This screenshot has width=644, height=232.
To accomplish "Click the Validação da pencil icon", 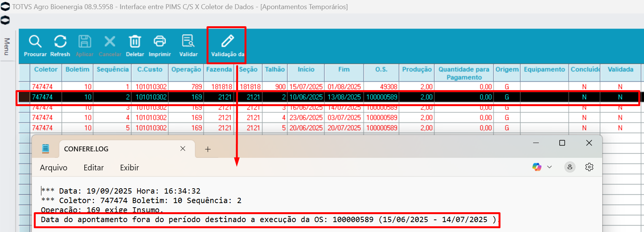I will tap(227, 41).
